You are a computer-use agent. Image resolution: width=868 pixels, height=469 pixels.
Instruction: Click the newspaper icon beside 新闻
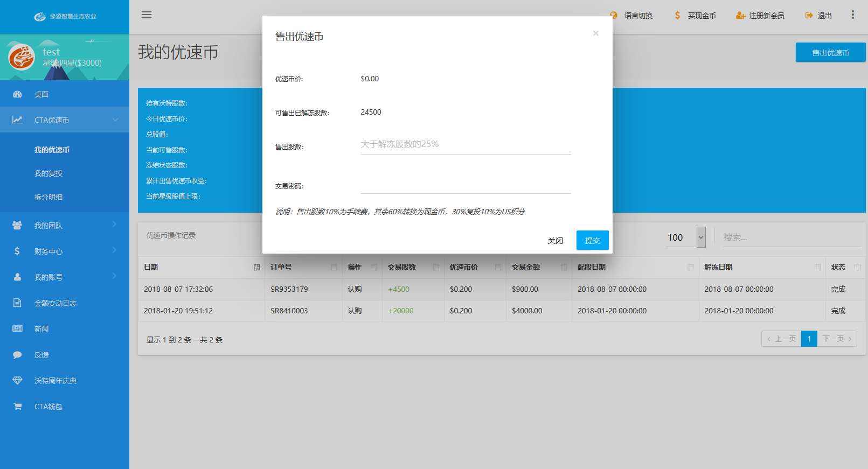tap(17, 328)
